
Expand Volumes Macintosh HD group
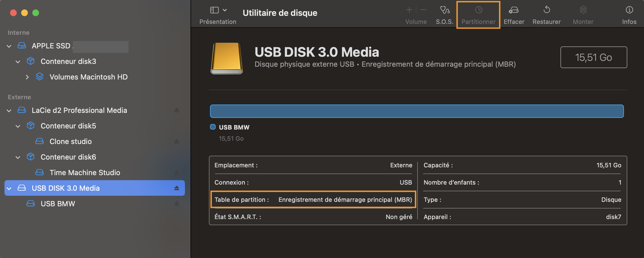pos(27,77)
